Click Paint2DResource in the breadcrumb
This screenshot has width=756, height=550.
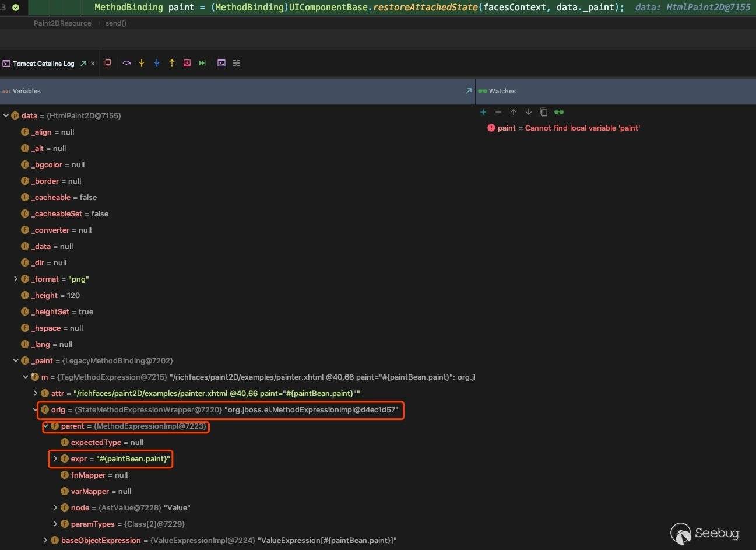[x=62, y=23]
